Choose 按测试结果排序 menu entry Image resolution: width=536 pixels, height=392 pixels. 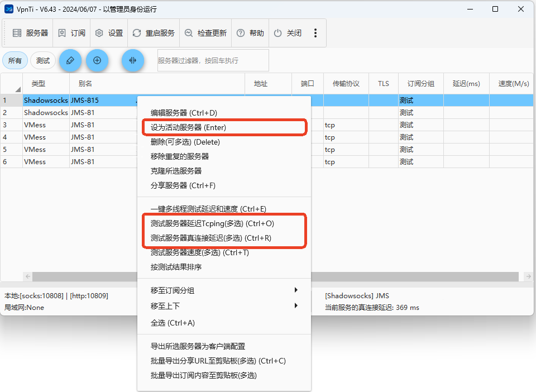[x=224, y=267]
